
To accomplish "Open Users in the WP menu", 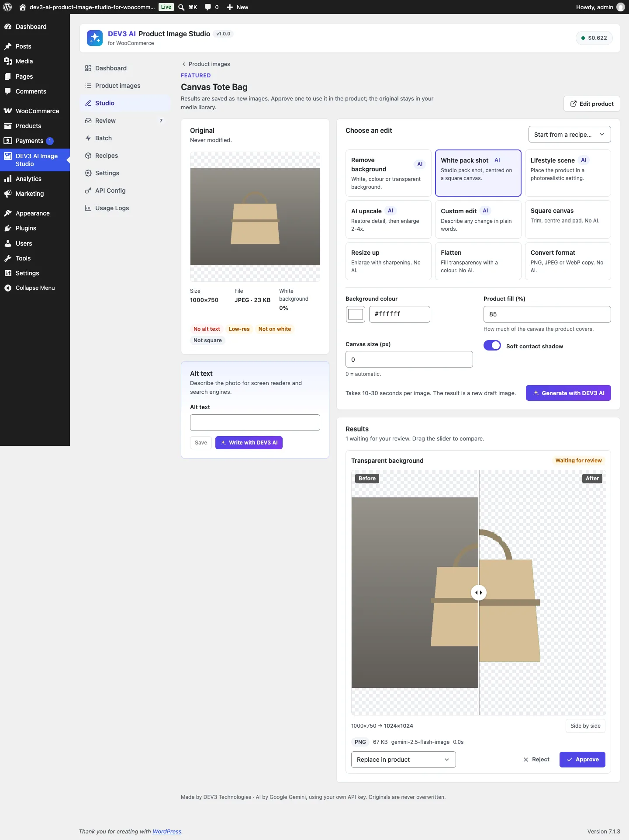I will click(x=35, y=243).
